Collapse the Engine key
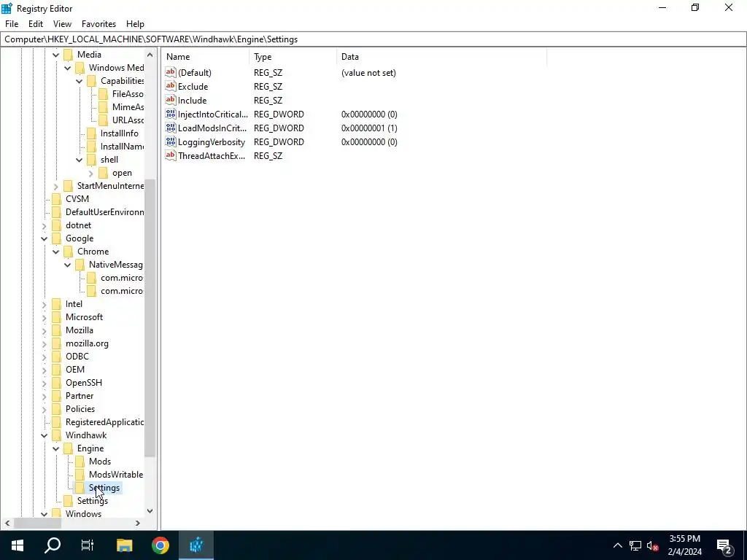Viewport: 747px width, 560px height. point(55,448)
